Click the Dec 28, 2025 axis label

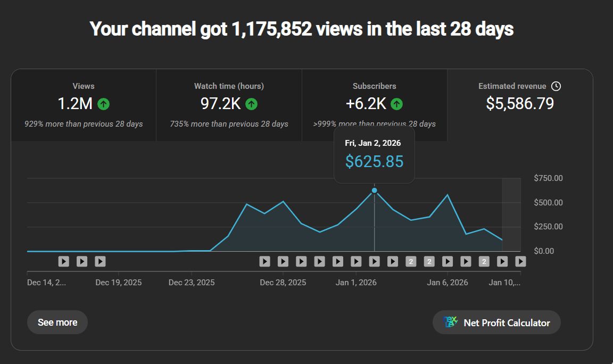(283, 282)
